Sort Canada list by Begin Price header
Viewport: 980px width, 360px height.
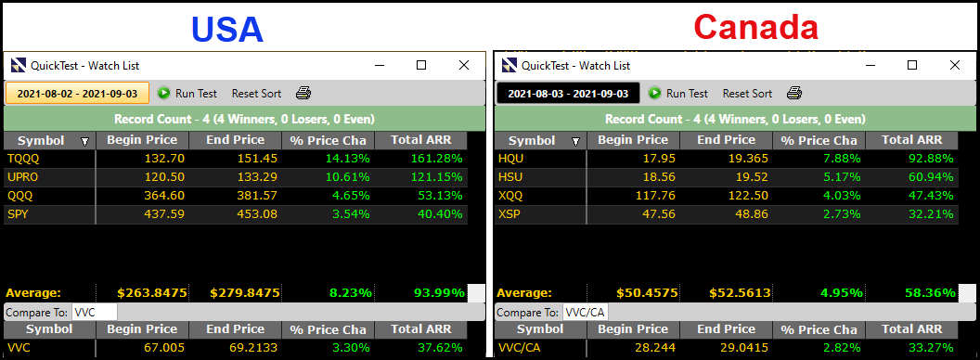(x=633, y=140)
